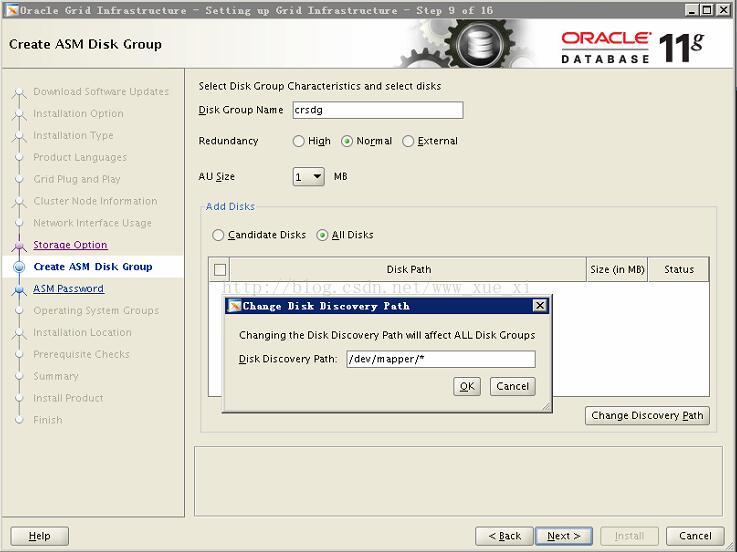Viewport: 737px width, 552px height.
Task: Select Create ASM Disk Group step
Action: click(93, 267)
